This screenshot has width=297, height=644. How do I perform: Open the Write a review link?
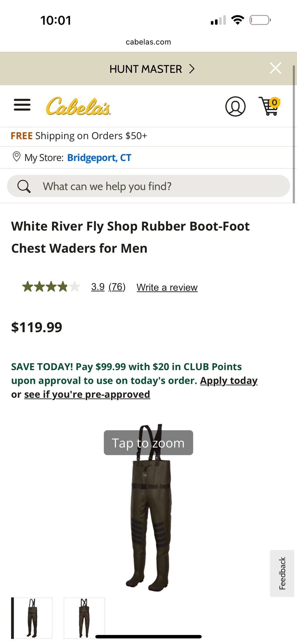pyautogui.click(x=167, y=287)
